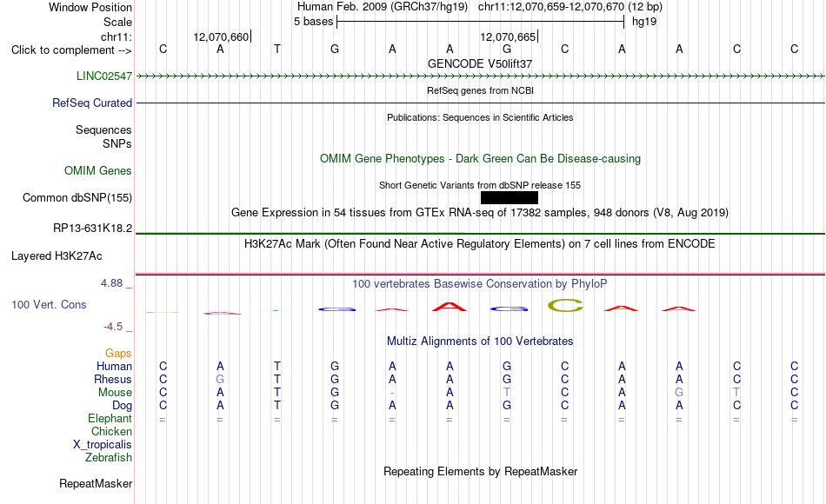Click the orange Gaps label
The image size is (826, 504).
[118, 354]
